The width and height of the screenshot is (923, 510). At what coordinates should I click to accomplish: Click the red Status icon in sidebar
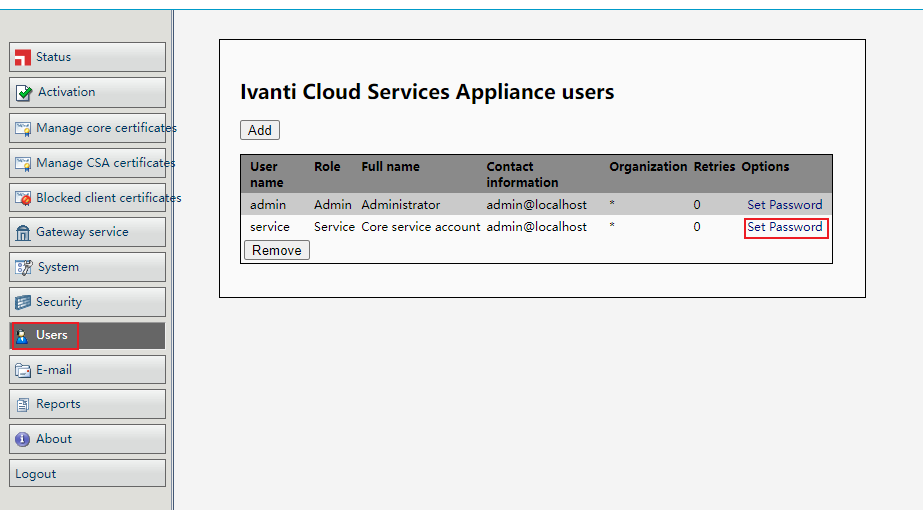tap(23, 57)
